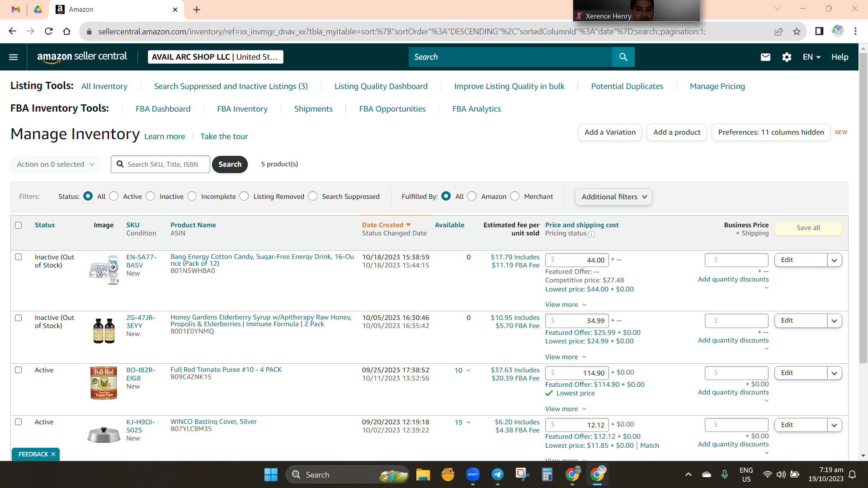
Task: Open the notifications bell in system tray
Action: (852, 474)
